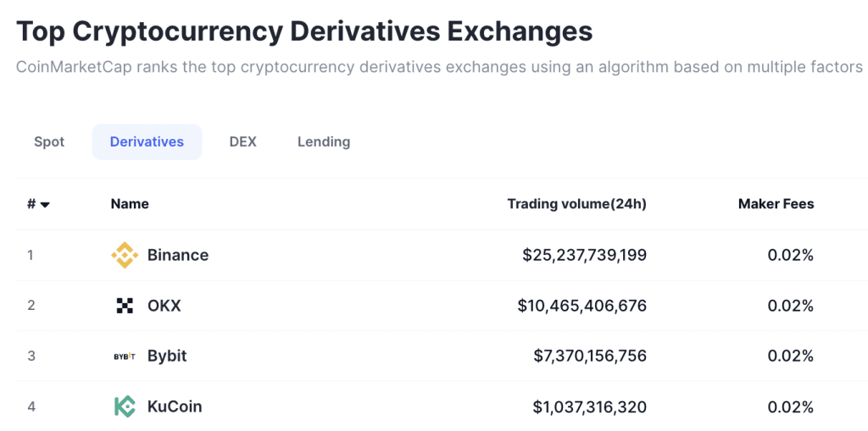Go to the Lending tab
The height and width of the screenshot is (431, 868).
(x=324, y=141)
